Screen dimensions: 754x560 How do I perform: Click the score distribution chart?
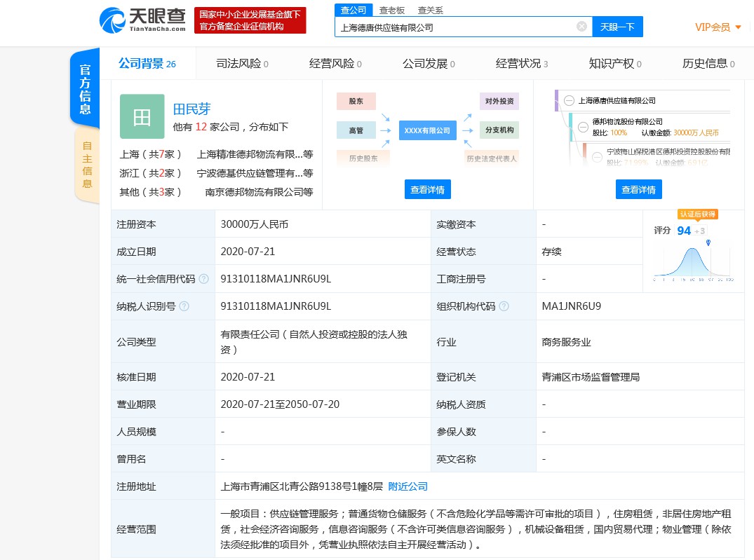(x=693, y=262)
